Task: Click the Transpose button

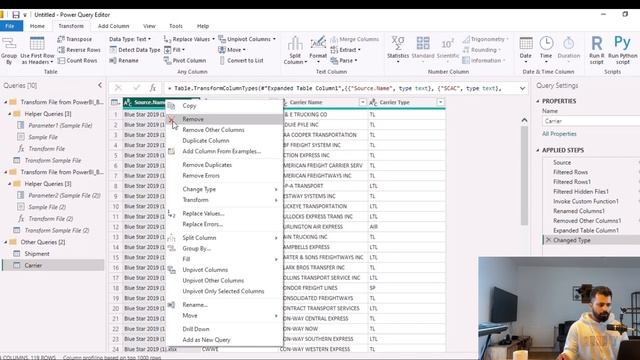Action: coord(75,39)
